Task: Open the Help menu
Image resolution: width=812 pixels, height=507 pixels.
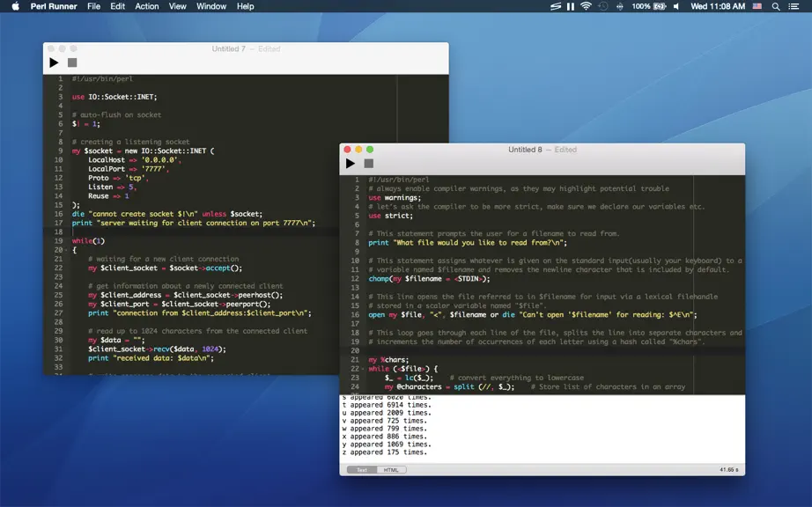Action: tap(246, 6)
